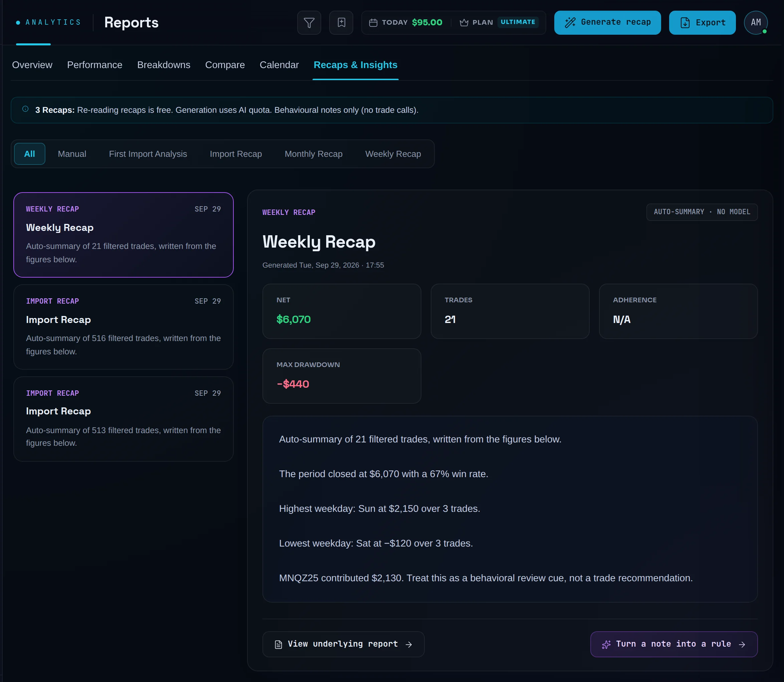The width and height of the screenshot is (784, 682).
Task: Click the arrow in View underlying report
Action: coord(409,644)
